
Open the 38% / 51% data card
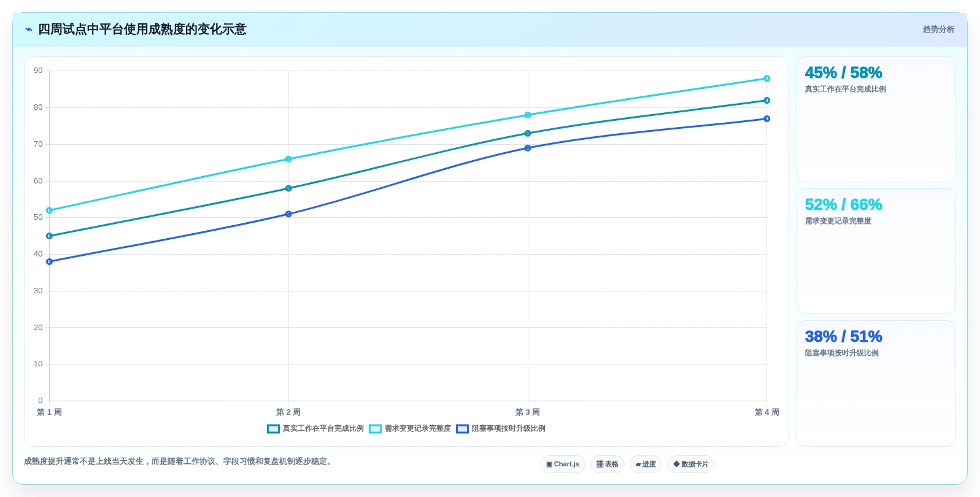876,383
